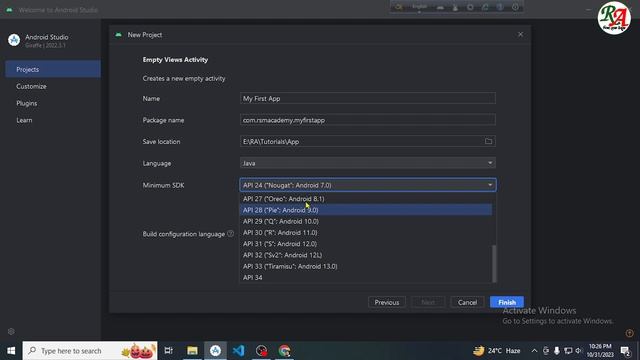640x360 pixels.
Task: Open Task View on taskbar
Action: (169, 351)
